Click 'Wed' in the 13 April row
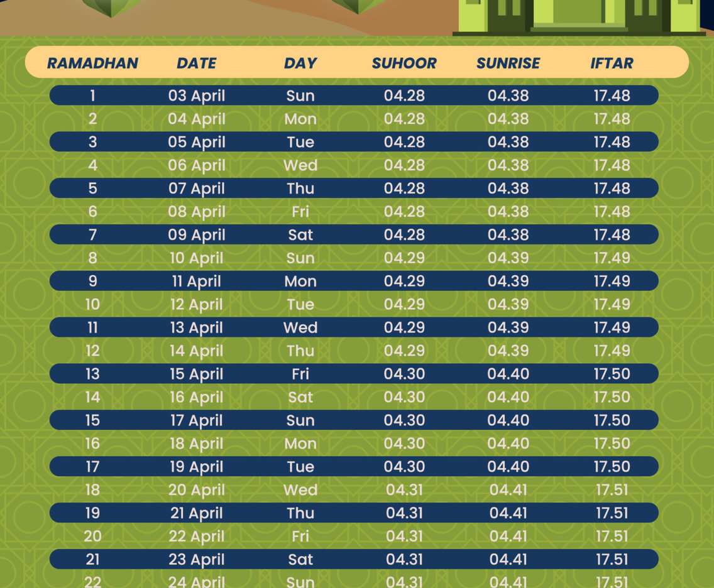The image size is (714, 588). 300,328
